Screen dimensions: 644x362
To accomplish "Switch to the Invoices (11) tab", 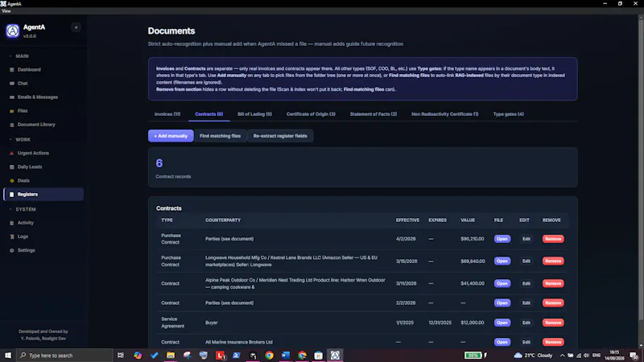I will (167, 114).
